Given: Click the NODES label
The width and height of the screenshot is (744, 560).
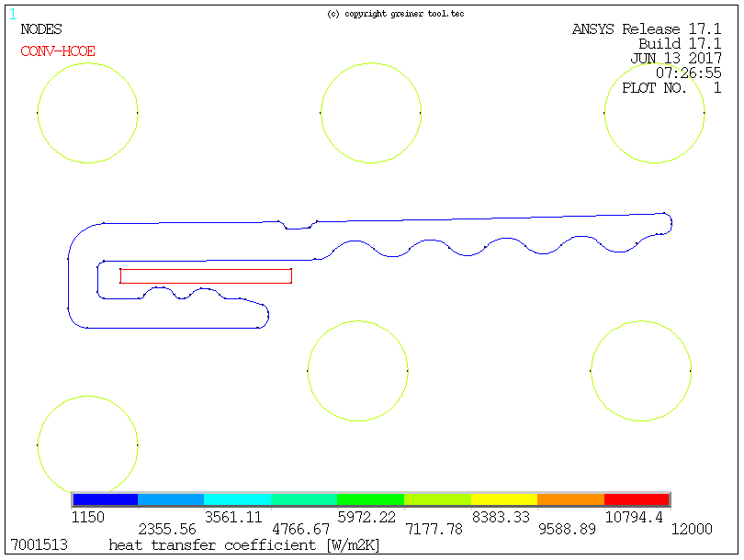Looking at the screenshot, I should click(x=41, y=29).
